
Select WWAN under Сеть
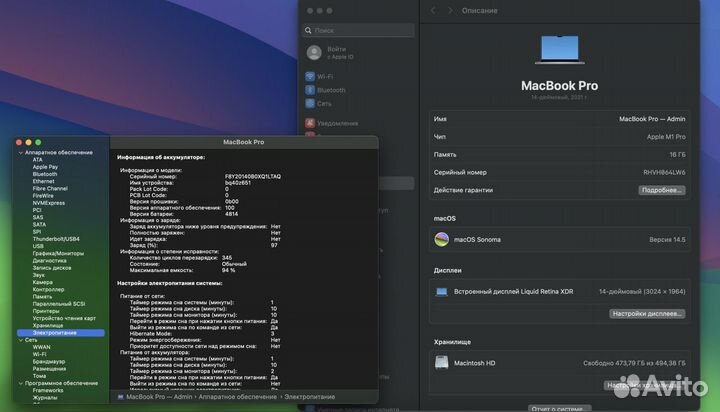point(41,347)
